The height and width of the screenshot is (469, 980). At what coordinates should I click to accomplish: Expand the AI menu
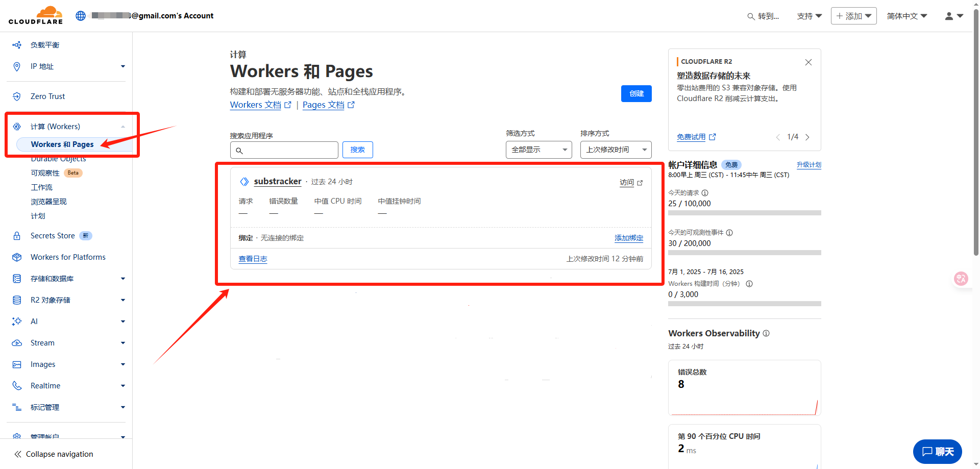tap(123, 322)
